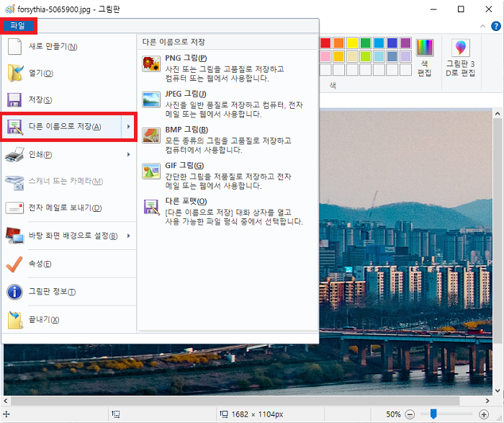Click the horizontal scrollbar left arrow
504x423 pixels.
6,401
